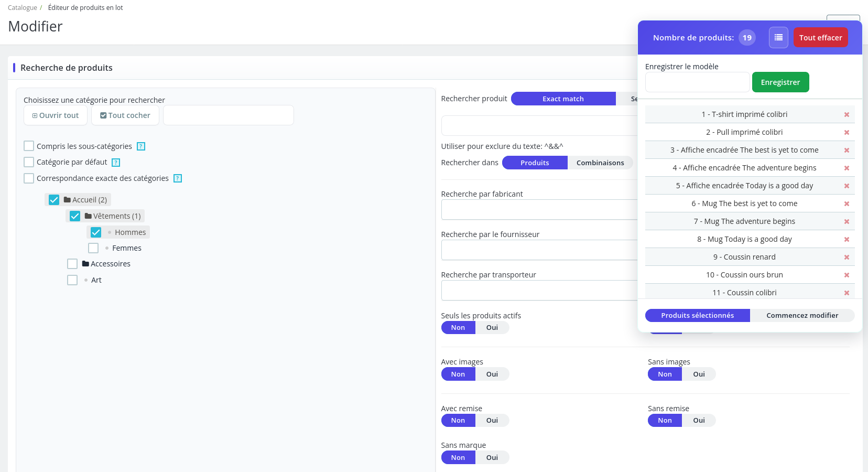
Task: Open Recherche par le fournisseur field
Action: point(539,250)
